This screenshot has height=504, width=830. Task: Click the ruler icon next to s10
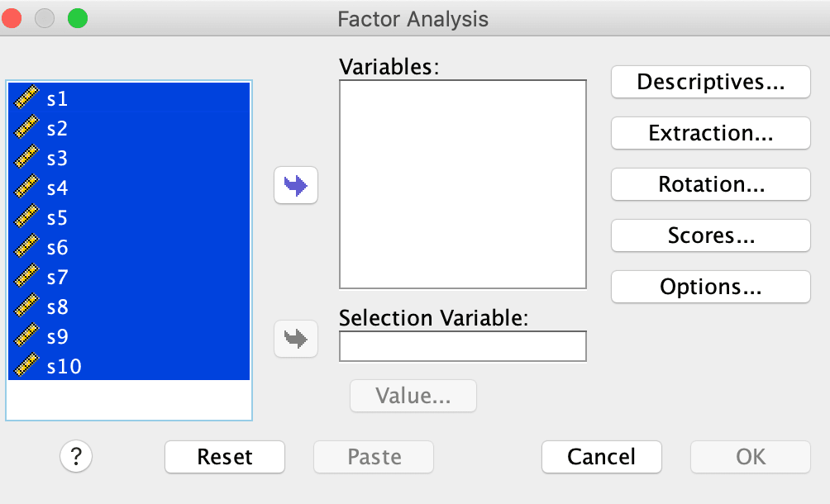pyautogui.click(x=26, y=365)
